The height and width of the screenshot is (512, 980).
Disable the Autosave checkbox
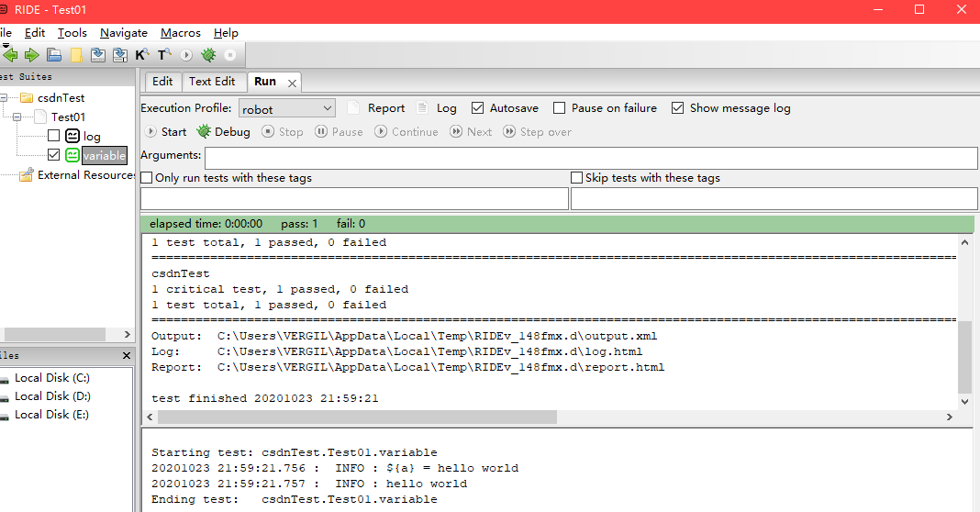click(477, 108)
